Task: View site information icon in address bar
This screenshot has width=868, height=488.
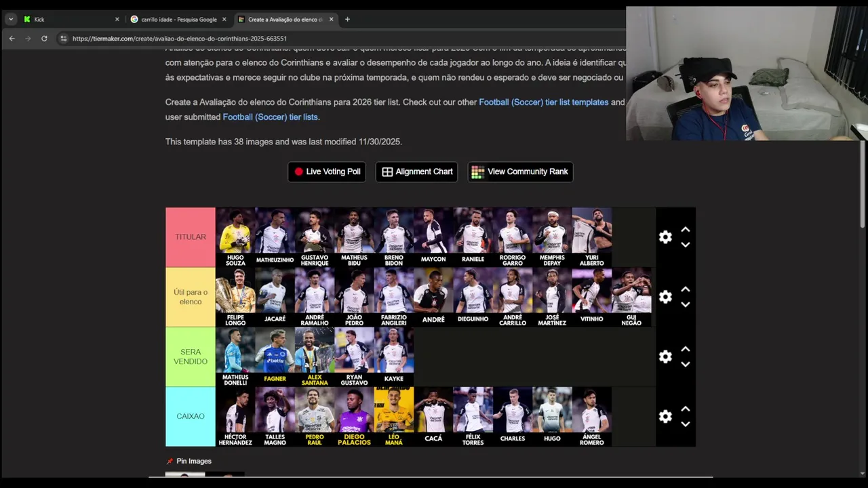Action: [63, 39]
